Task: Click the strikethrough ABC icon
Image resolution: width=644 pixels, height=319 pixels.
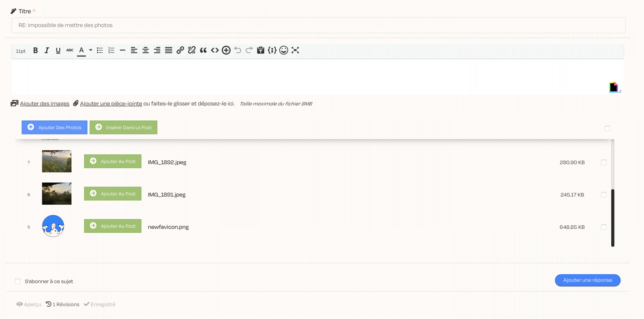Action: click(x=70, y=51)
